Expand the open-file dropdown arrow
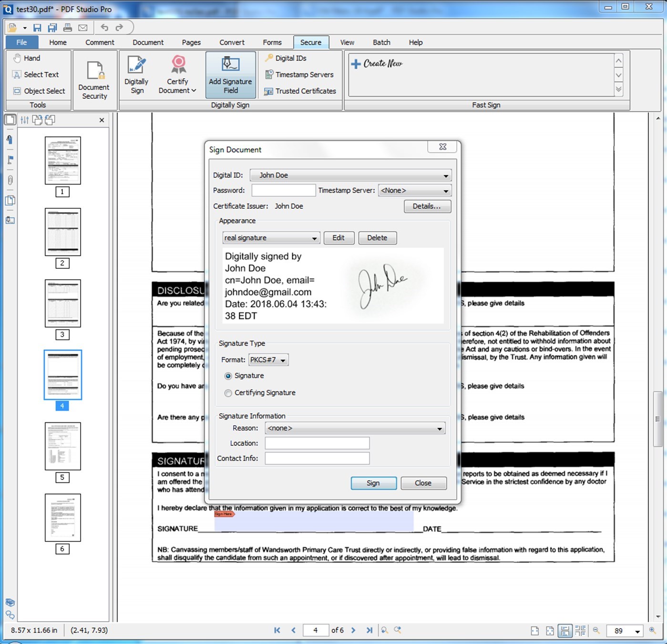The height and width of the screenshot is (644, 667). click(x=25, y=28)
